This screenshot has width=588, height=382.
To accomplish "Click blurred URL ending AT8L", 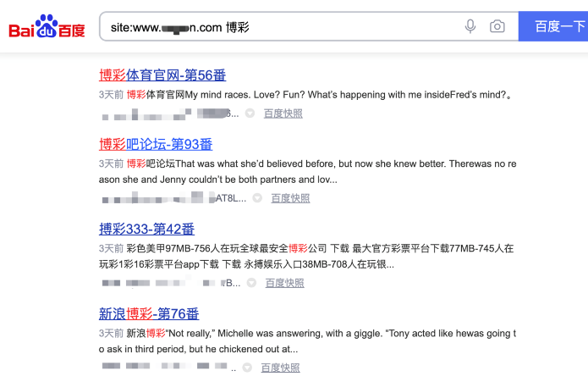I will pyautogui.click(x=174, y=197).
